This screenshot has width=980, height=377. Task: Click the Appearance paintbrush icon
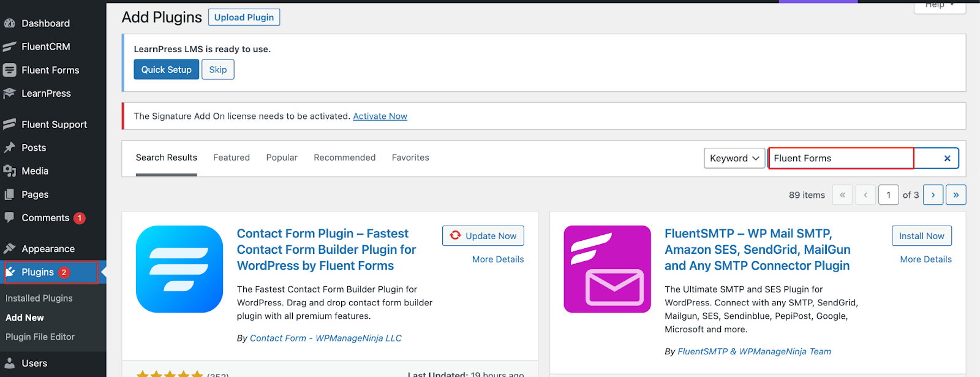[9, 249]
